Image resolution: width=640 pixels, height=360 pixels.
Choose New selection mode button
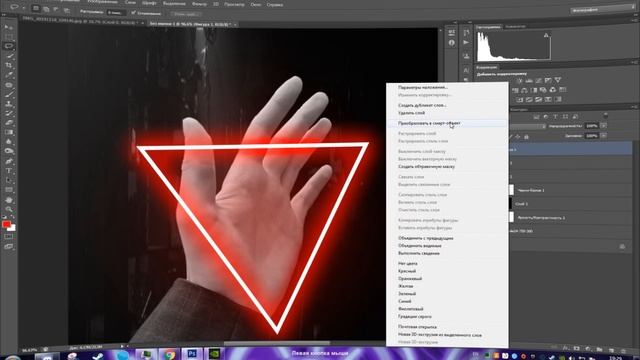tap(36, 9)
